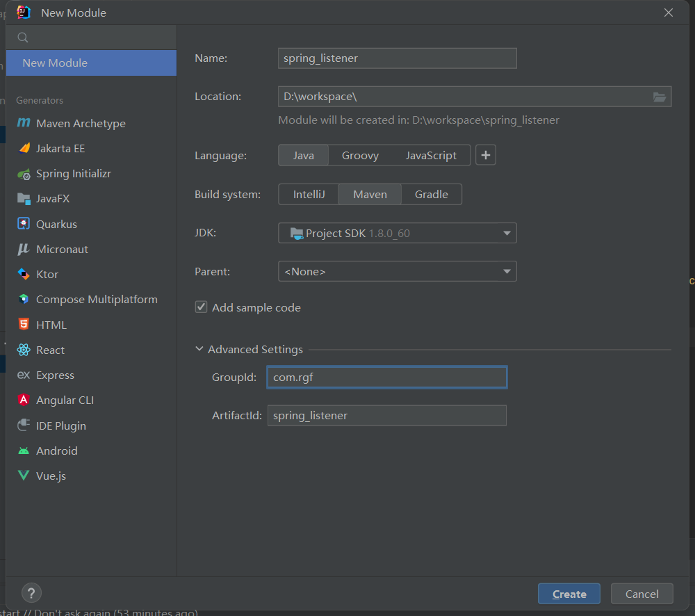Click the ArtifactId input field
This screenshot has width=695, height=616.
tap(387, 416)
